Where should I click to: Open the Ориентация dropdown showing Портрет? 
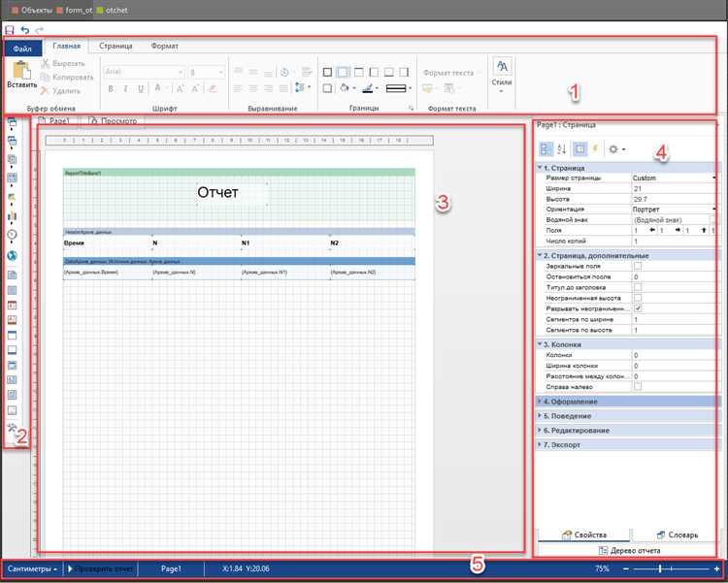[x=714, y=209]
